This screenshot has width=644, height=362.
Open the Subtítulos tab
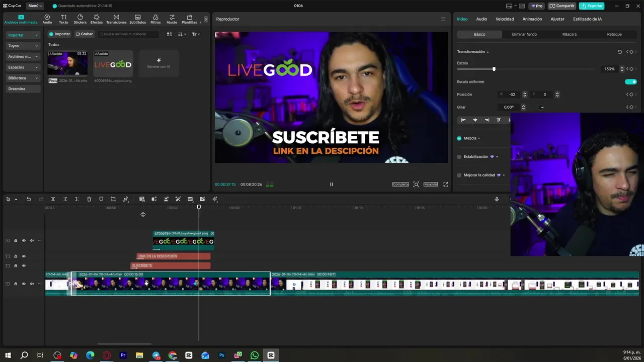137,19
